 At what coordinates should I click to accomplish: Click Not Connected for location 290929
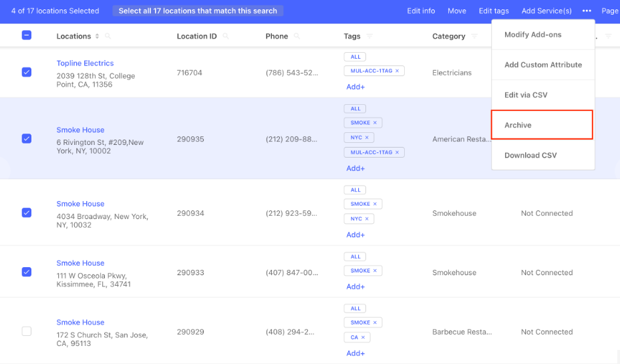[547, 332]
